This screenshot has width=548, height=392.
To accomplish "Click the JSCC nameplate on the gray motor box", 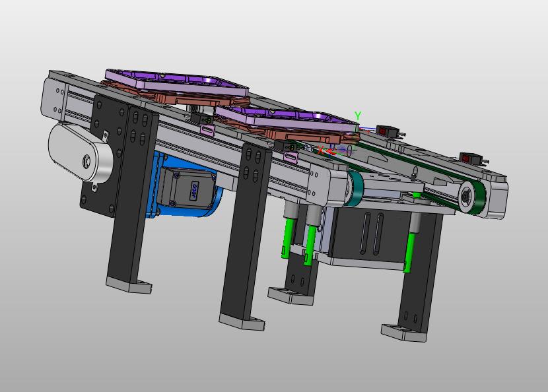I will click(194, 191).
